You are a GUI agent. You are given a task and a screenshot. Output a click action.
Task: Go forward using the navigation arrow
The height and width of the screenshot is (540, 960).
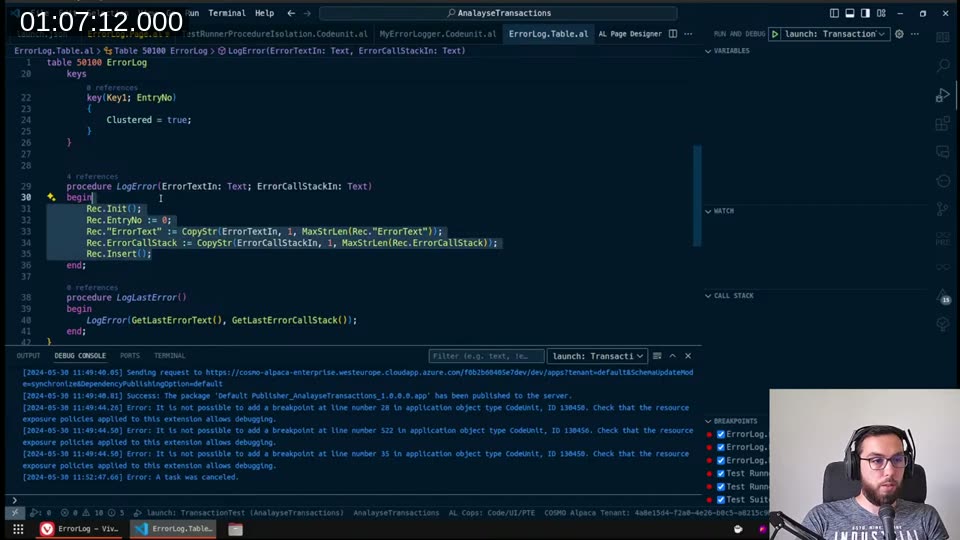point(307,13)
